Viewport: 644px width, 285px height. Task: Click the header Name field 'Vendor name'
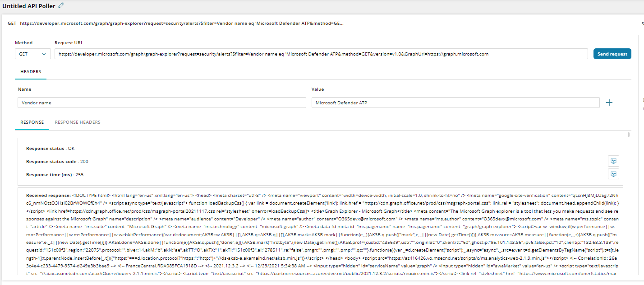[x=162, y=103]
